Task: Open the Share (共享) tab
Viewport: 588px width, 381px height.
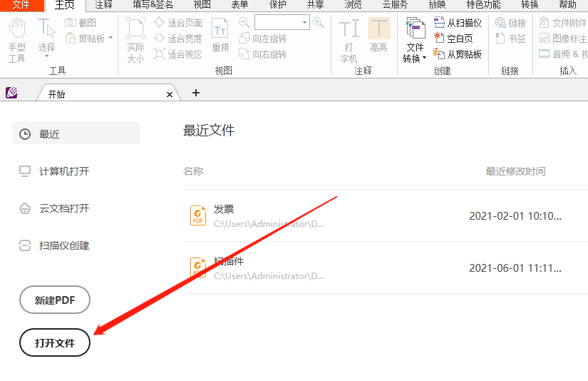Action: pos(315,5)
